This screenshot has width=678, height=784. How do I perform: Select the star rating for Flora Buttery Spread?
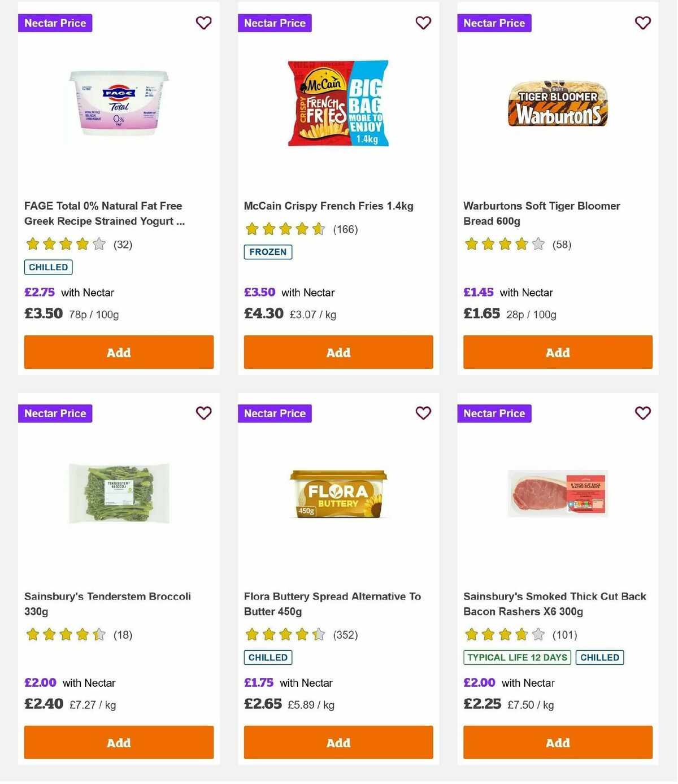pos(285,635)
